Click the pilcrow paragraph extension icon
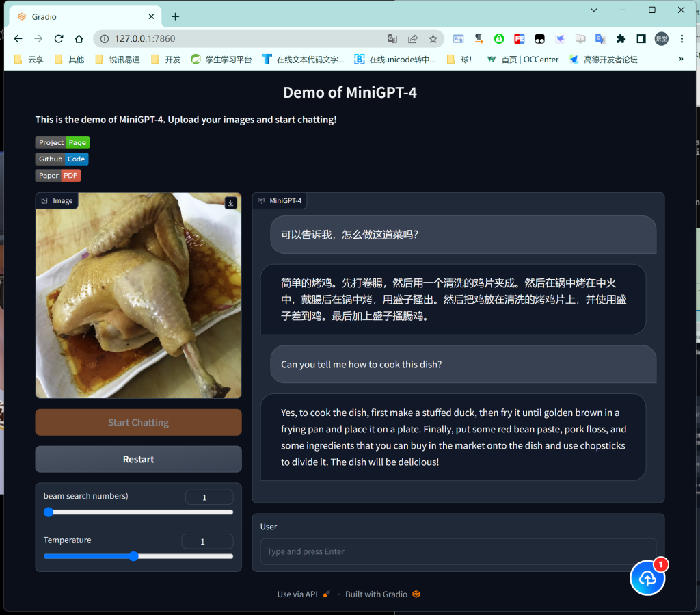Image resolution: width=700 pixels, height=615 pixels. tap(479, 39)
